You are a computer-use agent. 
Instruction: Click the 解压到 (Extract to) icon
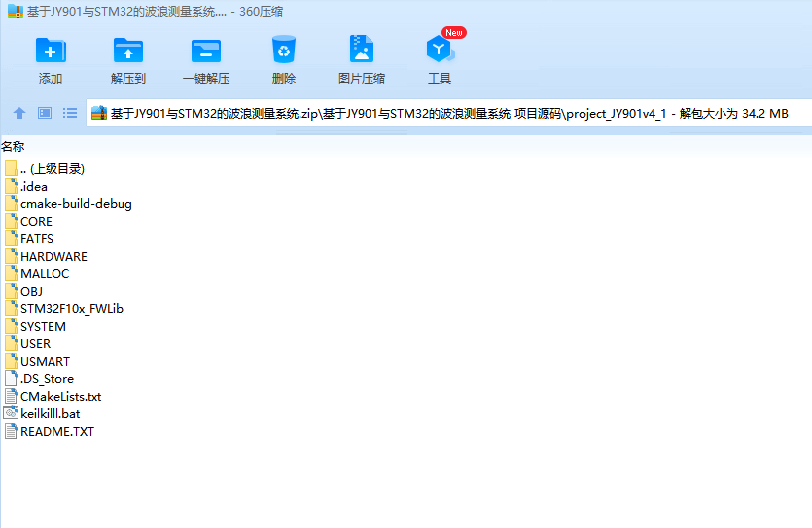coord(128,52)
